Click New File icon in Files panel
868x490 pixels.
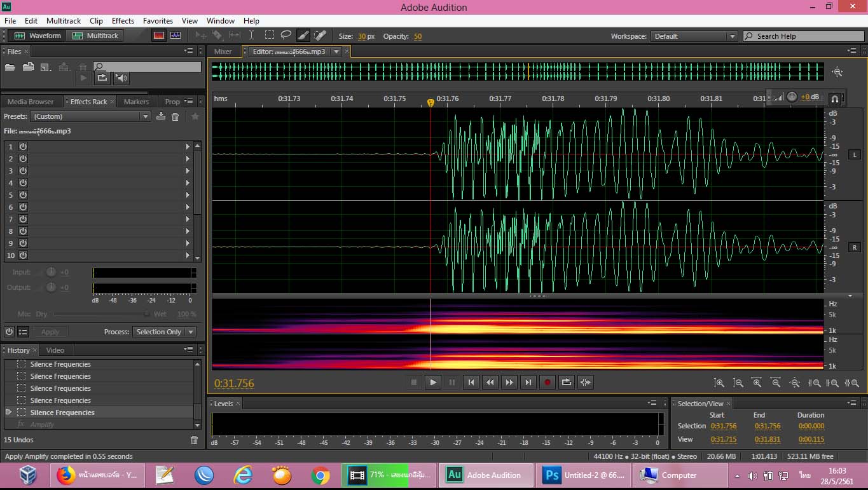[x=45, y=67]
